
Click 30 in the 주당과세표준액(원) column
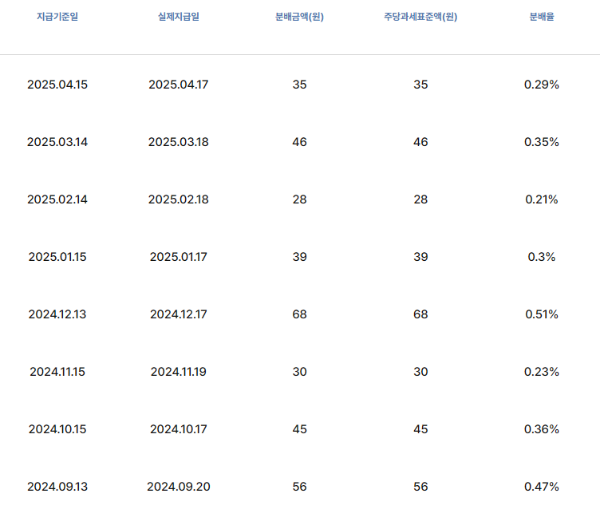coord(421,372)
